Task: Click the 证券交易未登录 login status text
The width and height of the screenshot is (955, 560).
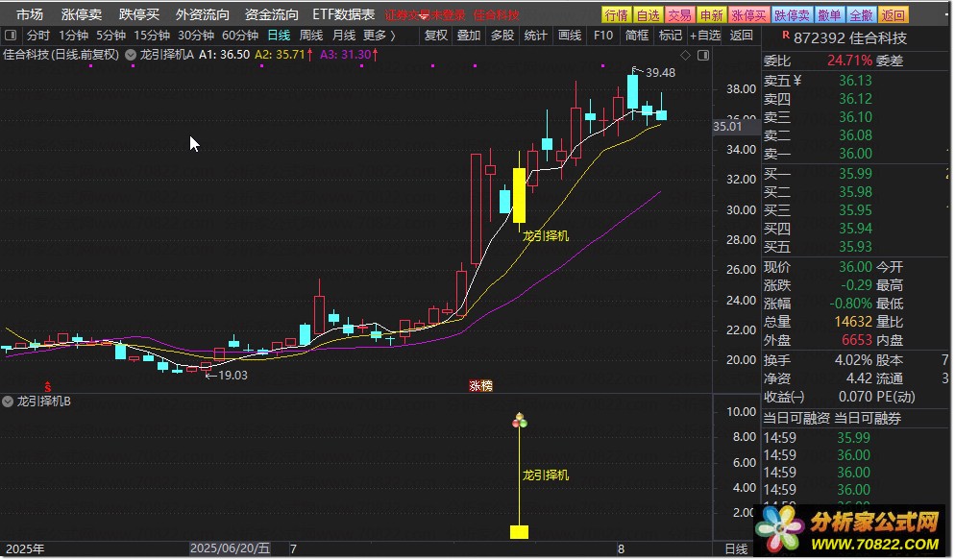Action: tap(425, 15)
